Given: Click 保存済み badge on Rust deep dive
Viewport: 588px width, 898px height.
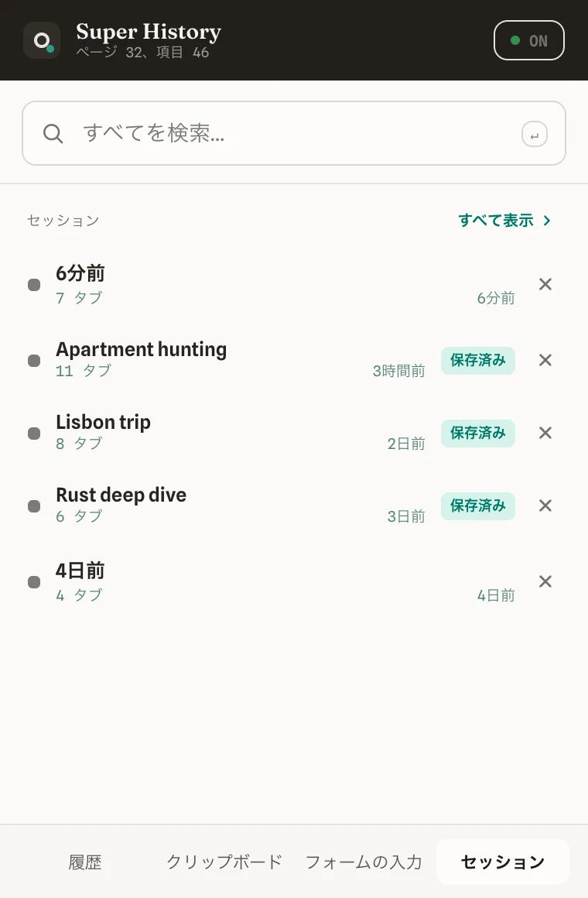Looking at the screenshot, I should click(477, 506).
